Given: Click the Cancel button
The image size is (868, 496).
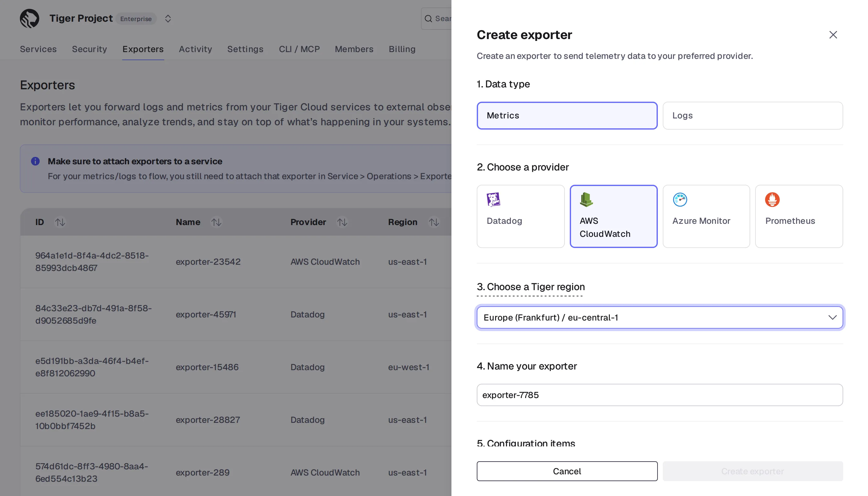Looking at the screenshot, I should click(567, 471).
